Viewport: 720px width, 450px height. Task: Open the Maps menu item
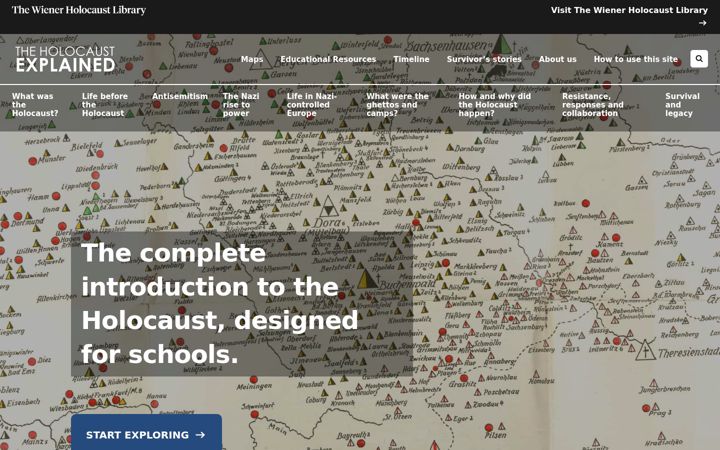pyautogui.click(x=252, y=59)
